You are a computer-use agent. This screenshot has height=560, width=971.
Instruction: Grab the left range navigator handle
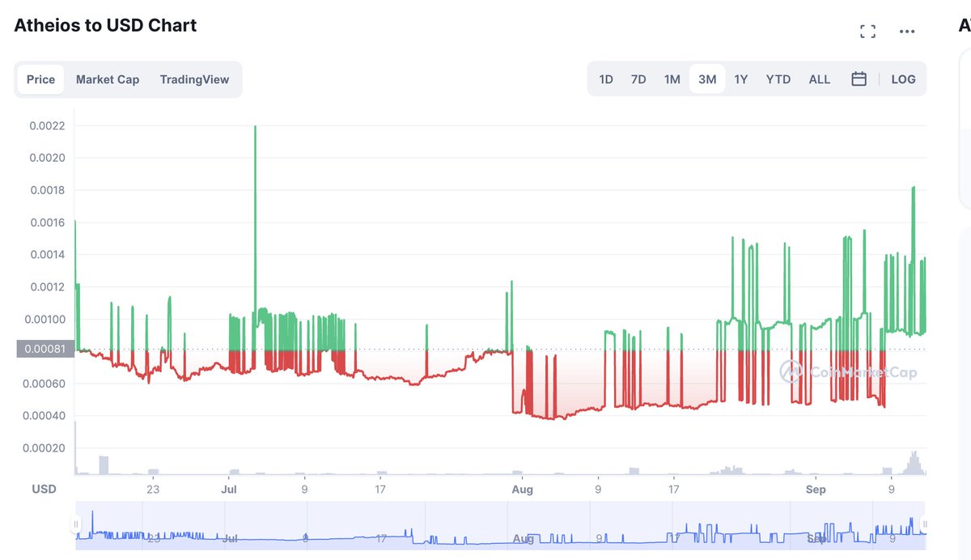(76, 524)
